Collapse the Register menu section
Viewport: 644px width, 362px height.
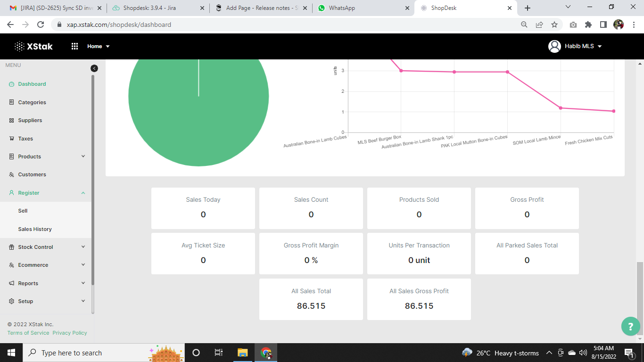tap(83, 193)
